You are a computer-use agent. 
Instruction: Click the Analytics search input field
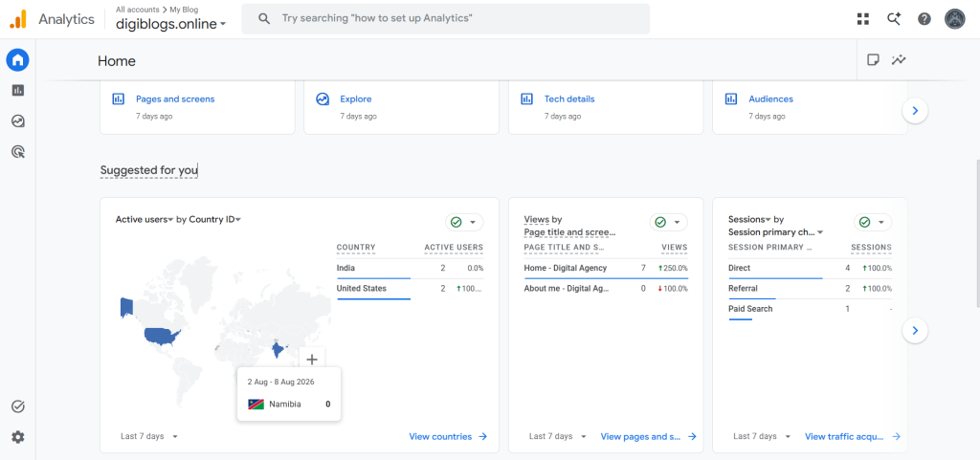tap(446, 19)
